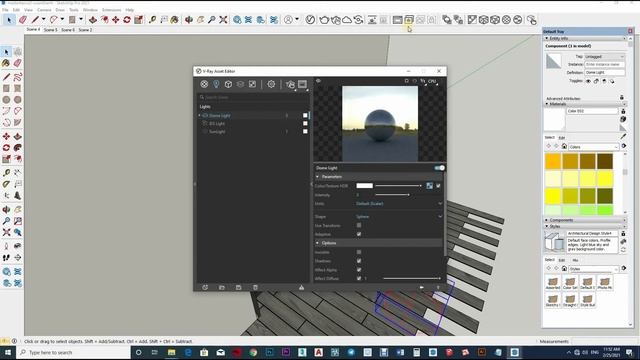Open the Tag dropdown showing Untagged
The image size is (640, 360).
[604, 56]
